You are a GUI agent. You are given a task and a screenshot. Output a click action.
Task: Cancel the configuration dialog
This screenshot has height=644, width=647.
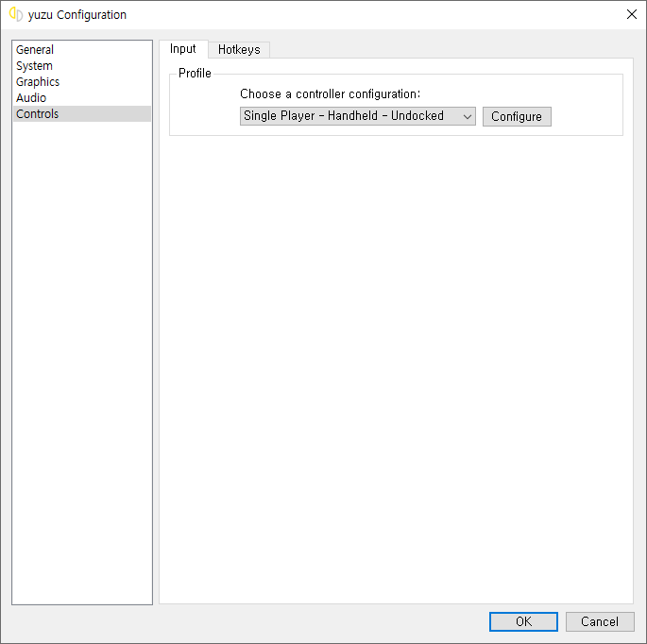(x=600, y=621)
